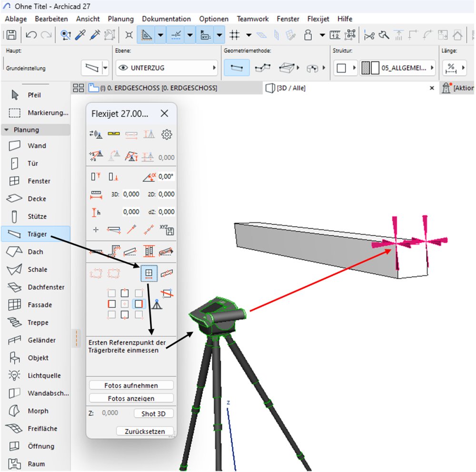Select the right-edge anchor point in grid
476x472 pixels.
(x=139, y=304)
